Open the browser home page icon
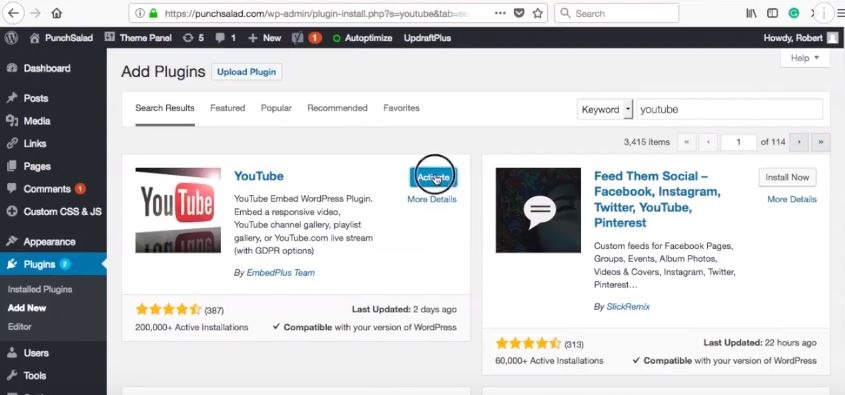Image resolution: width=845 pixels, height=395 pixels. tap(57, 13)
